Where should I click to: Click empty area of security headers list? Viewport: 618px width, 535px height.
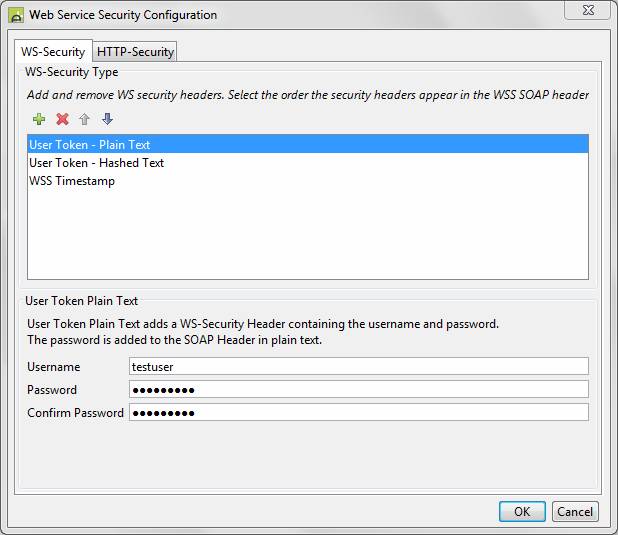(x=307, y=235)
